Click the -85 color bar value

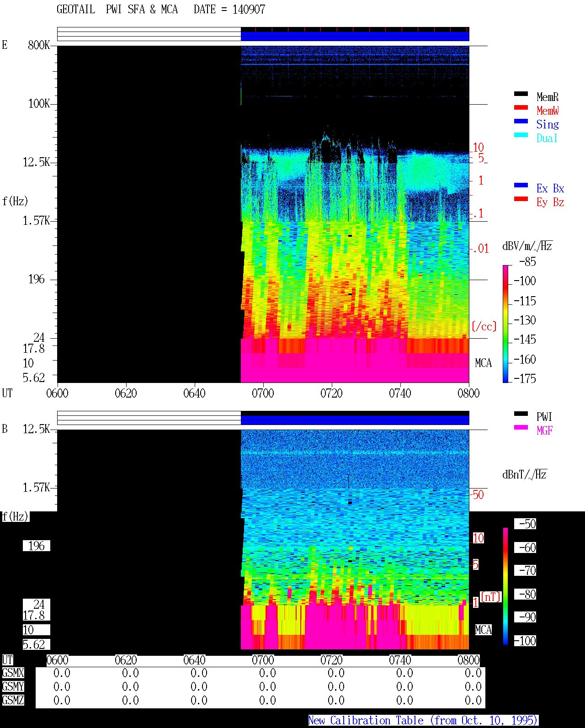(527, 262)
